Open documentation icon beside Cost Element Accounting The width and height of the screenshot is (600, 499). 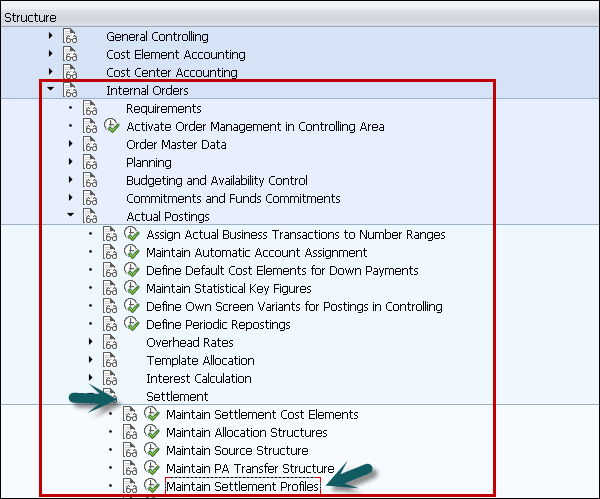pos(72,55)
